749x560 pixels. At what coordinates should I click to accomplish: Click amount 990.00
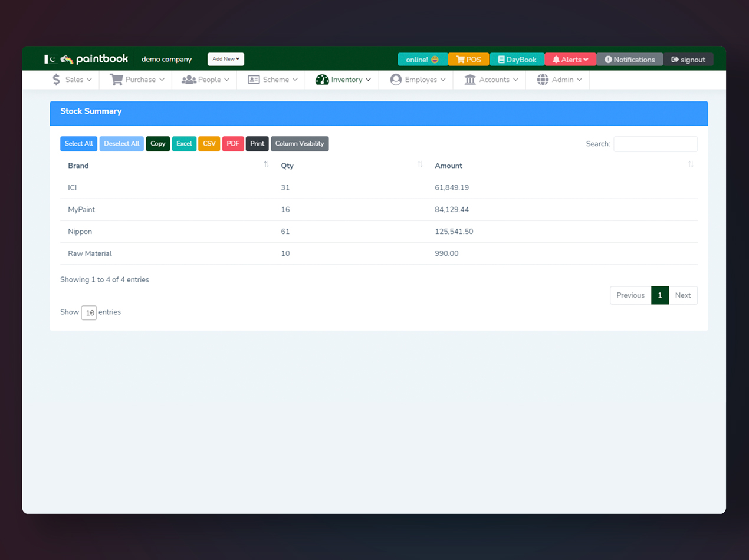coord(446,253)
